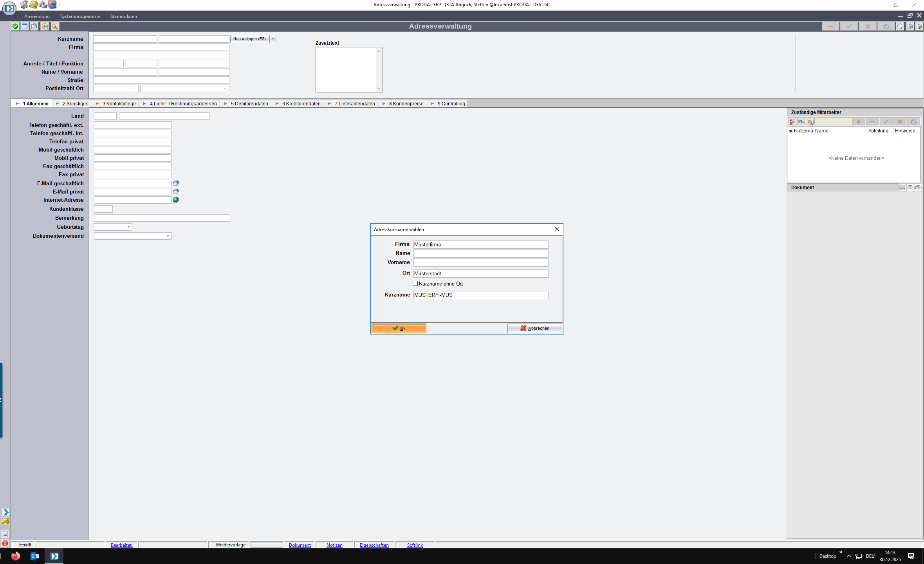Image resolution: width=924 pixels, height=564 pixels.
Task: Open the Dokumentenversand dropdown
Action: point(168,236)
